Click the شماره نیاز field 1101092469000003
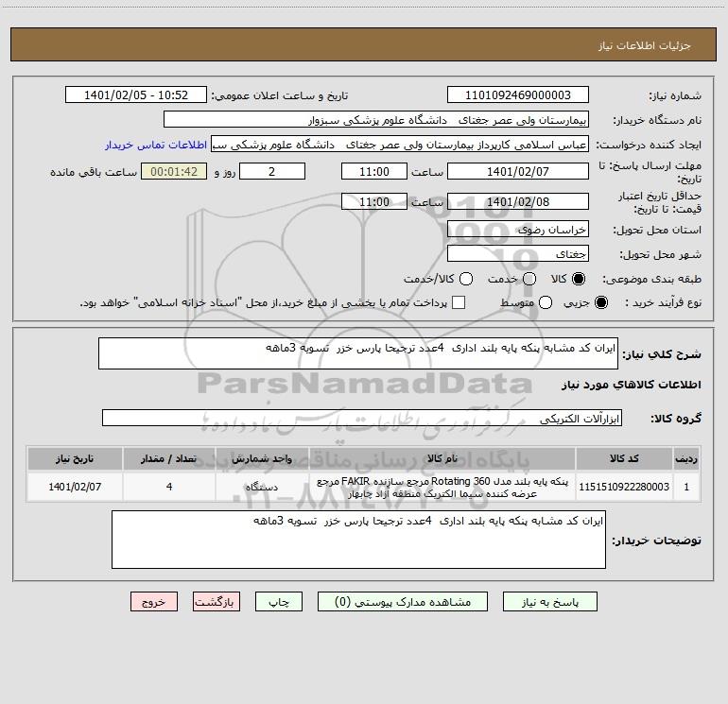Viewport: 728px width, 704px height. coord(518,95)
